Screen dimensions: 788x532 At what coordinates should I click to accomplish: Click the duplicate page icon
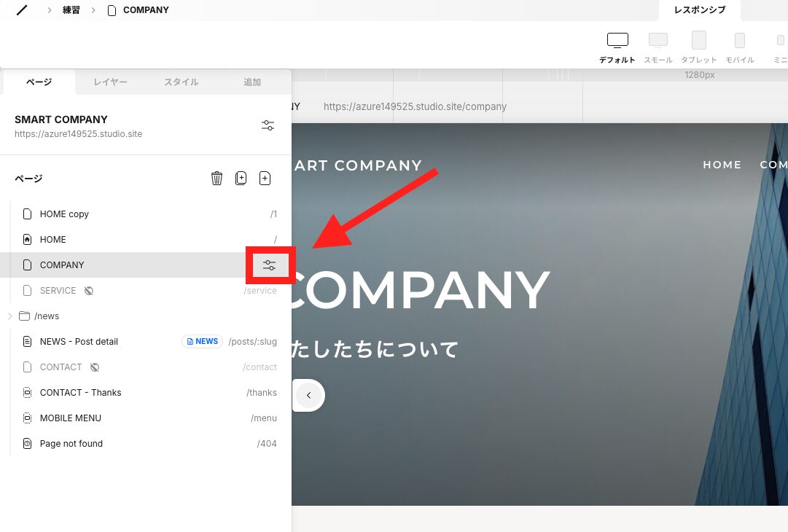[241, 178]
